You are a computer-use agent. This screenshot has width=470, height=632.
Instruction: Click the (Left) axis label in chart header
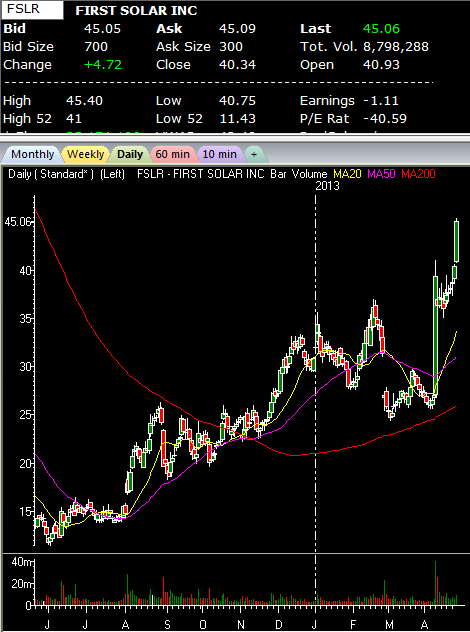tap(112, 174)
